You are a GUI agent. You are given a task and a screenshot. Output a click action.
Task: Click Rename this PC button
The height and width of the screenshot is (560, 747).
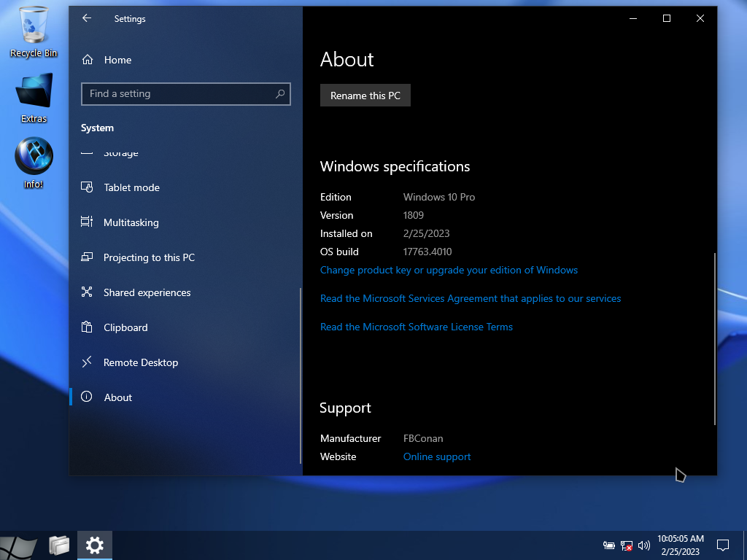[x=365, y=96]
